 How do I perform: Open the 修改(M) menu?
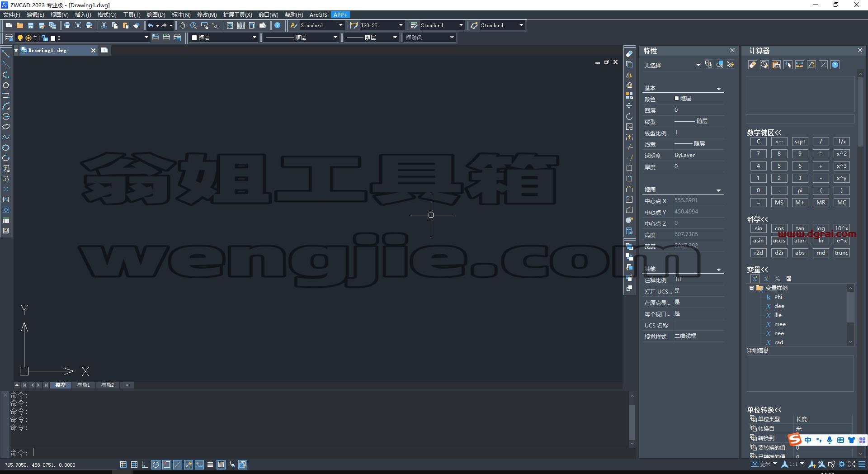pyautogui.click(x=207, y=15)
